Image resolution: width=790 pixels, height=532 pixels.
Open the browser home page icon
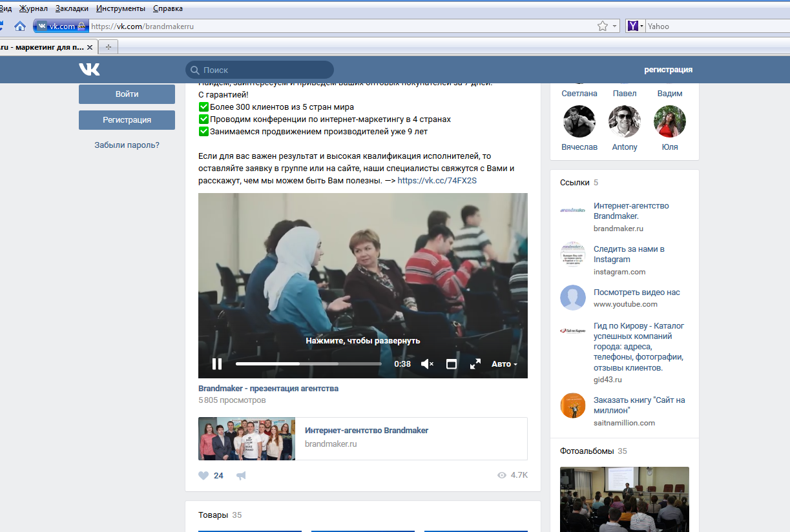20,26
